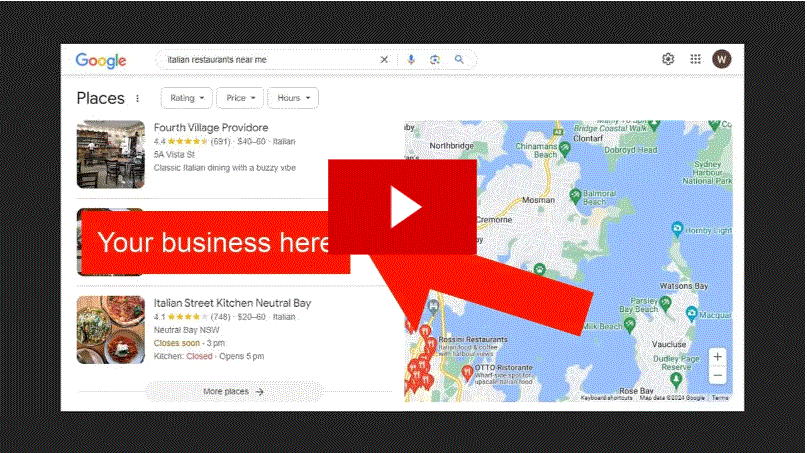Click the Rose Bay map label

pos(636,391)
